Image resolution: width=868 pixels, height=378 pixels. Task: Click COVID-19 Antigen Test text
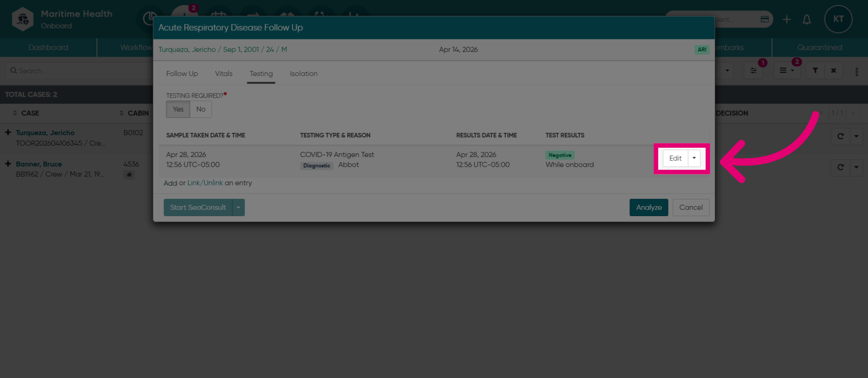coord(337,155)
